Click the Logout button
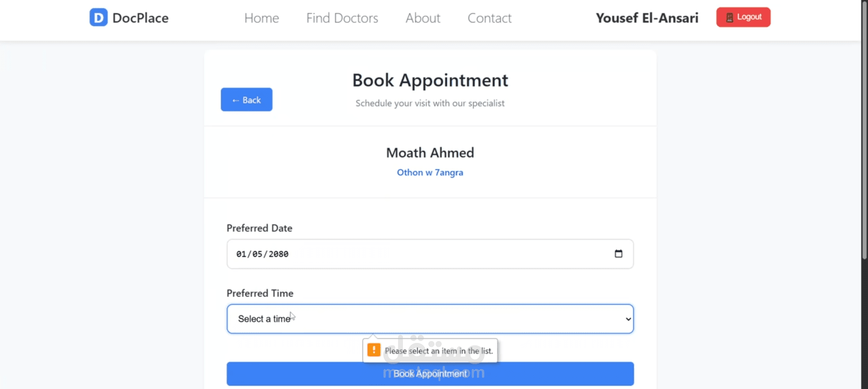Viewport: 868px width, 389px height. (x=743, y=17)
